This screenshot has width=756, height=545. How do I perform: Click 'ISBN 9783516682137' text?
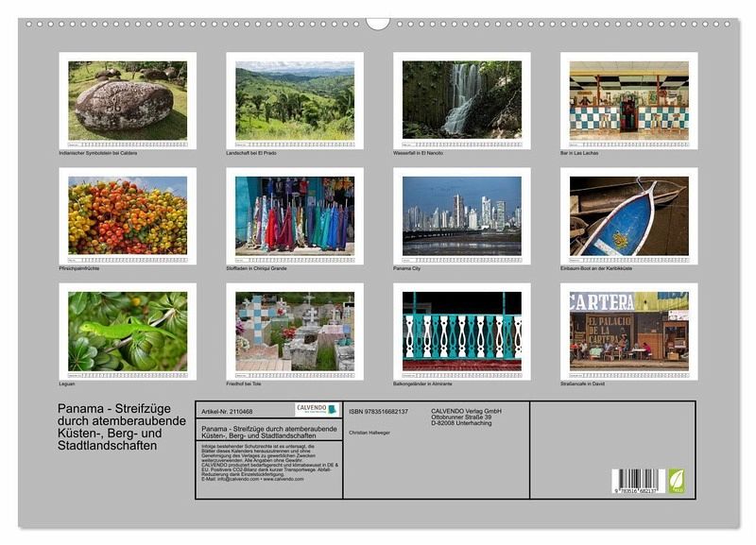[x=379, y=412]
